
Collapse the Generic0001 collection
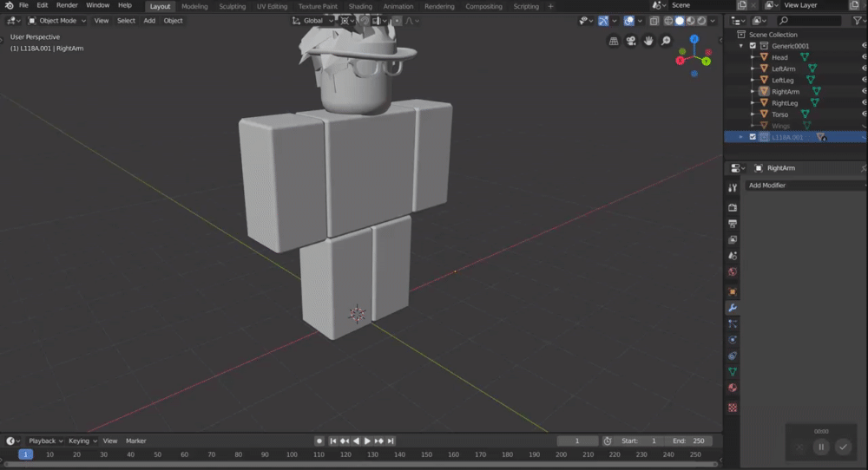pyautogui.click(x=741, y=46)
